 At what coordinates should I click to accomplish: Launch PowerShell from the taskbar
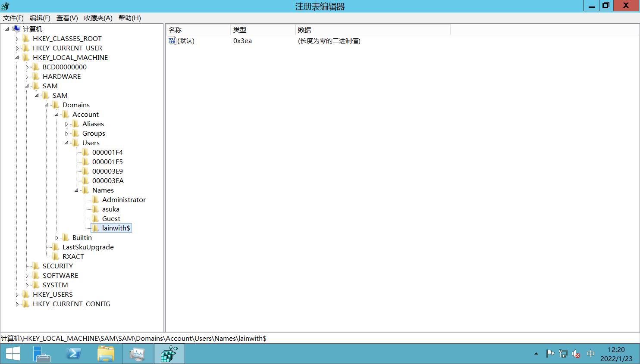(x=74, y=354)
